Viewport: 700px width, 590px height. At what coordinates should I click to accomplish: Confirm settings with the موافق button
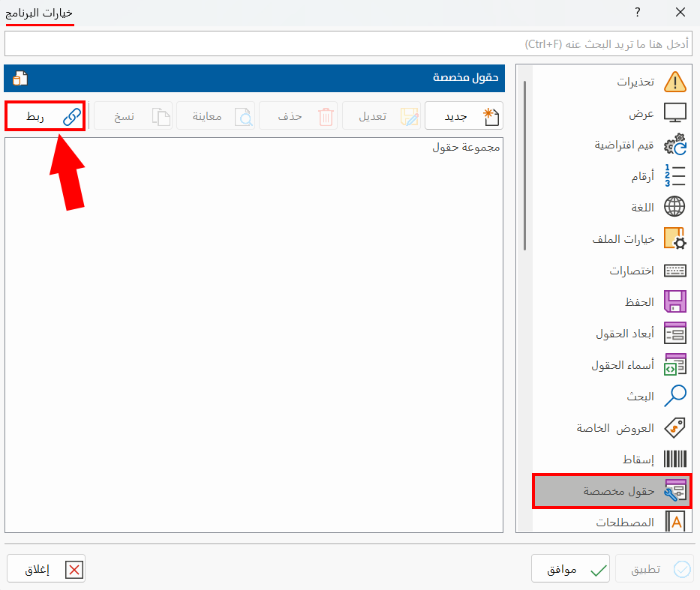(574, 568)
